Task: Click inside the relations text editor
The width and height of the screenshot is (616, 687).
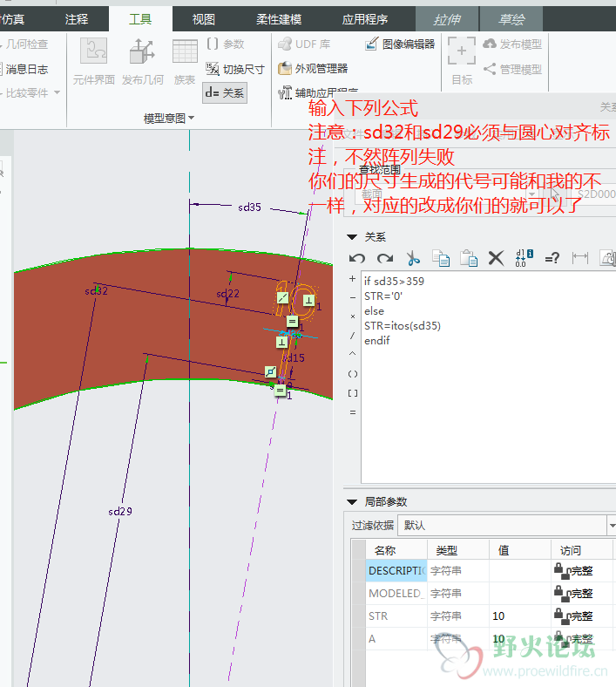Action: click(x=488, y=378)
